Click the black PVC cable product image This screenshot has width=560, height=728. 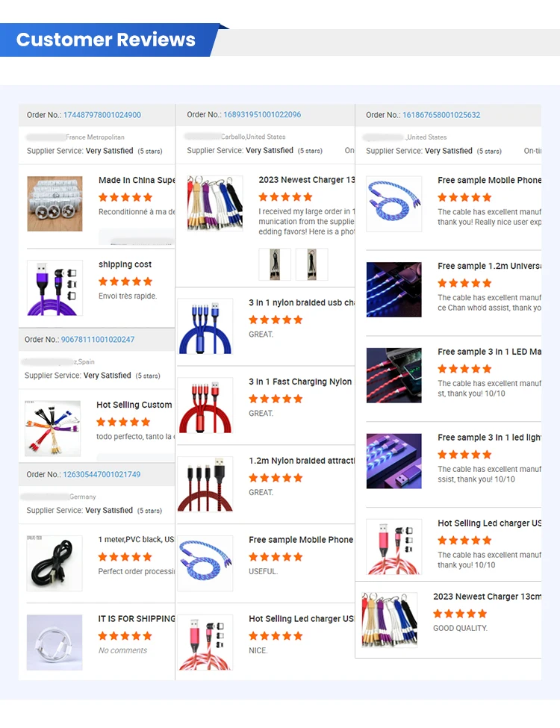[x=55, y=563]
